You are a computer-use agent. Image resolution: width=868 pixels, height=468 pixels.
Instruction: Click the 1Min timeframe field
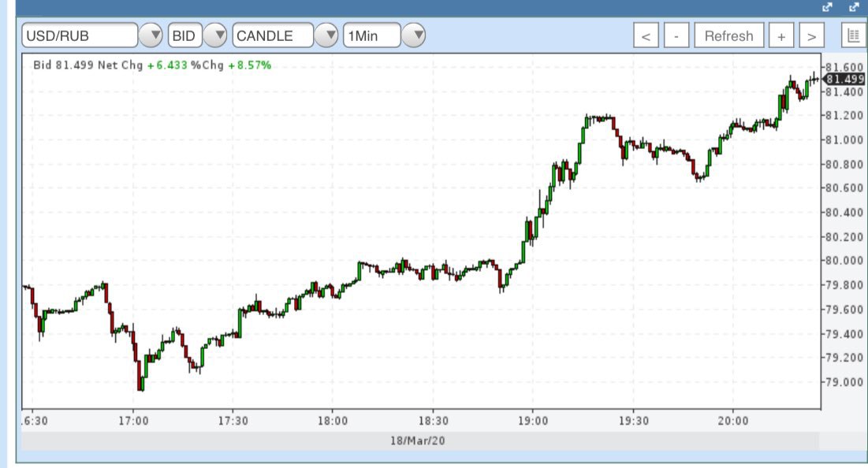tap(371, 35)
